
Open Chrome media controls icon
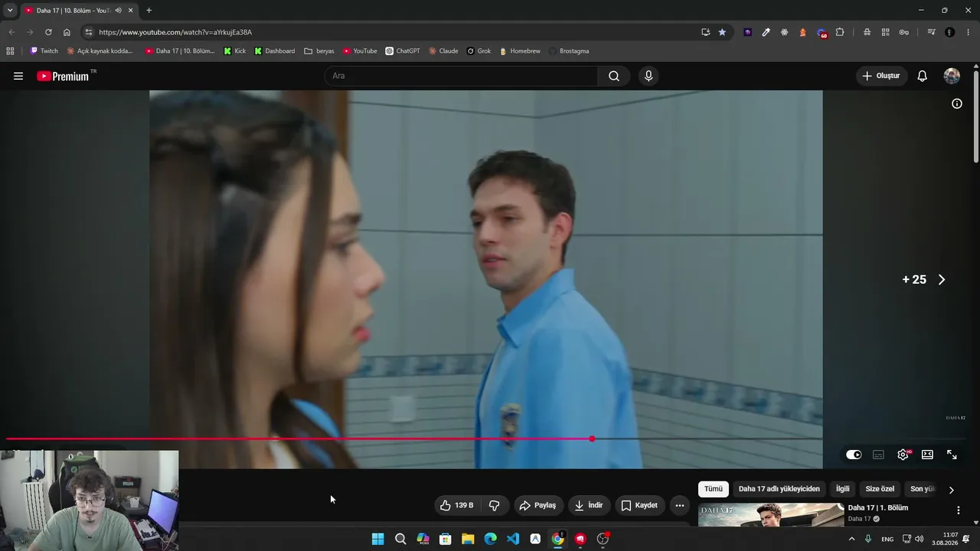(931, 32)
